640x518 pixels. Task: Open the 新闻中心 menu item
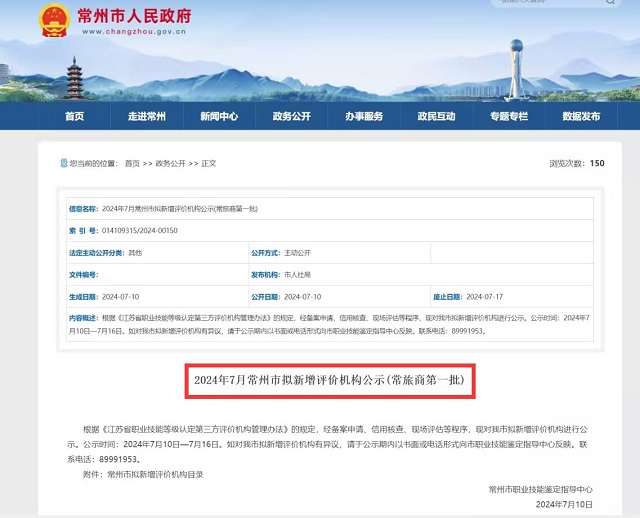[x=218, y=116]
